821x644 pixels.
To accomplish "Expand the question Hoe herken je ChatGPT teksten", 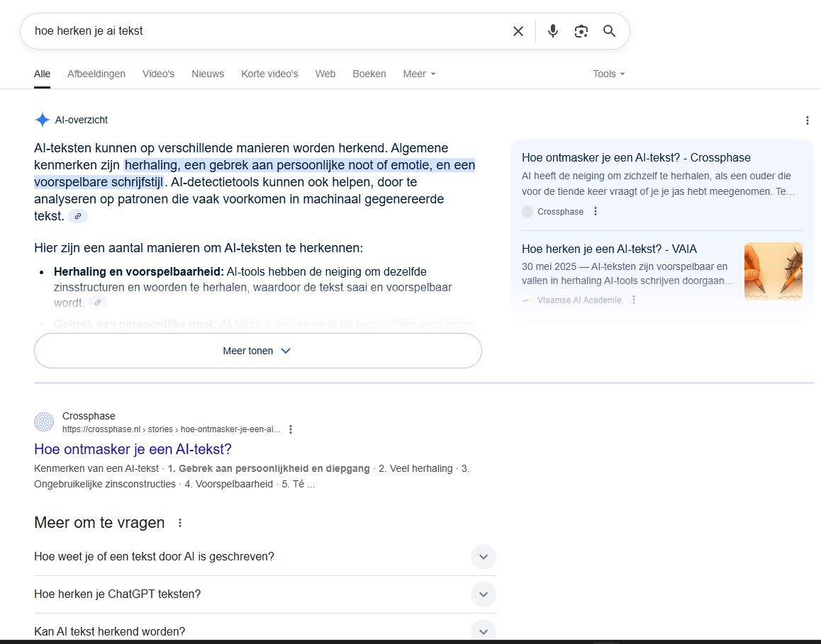I will pos(483,594).
